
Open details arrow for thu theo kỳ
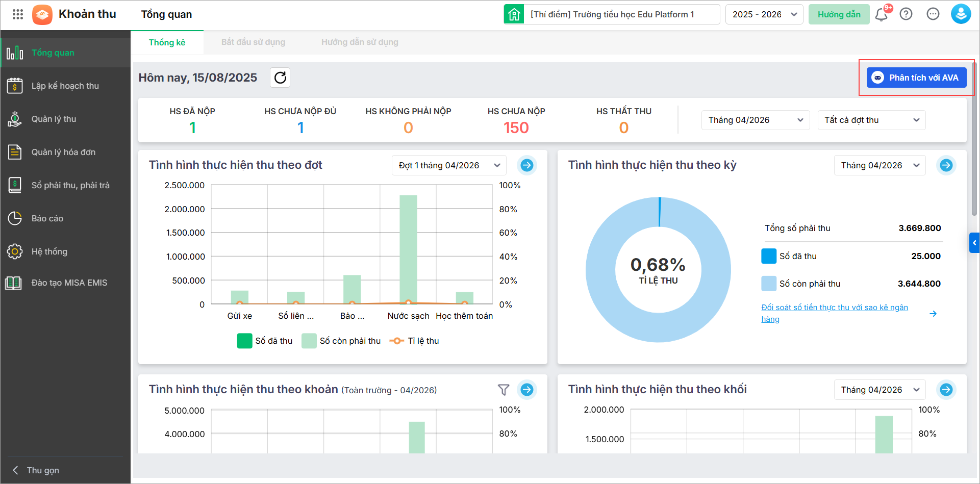pyautogui.click(x=946, y=165)
